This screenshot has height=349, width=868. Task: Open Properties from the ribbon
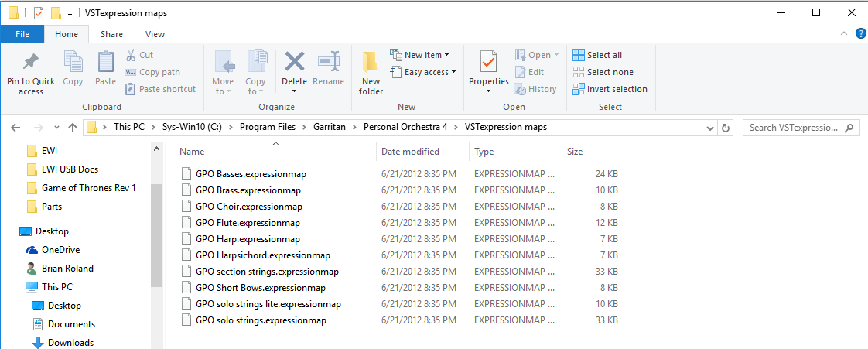[488, 61]
